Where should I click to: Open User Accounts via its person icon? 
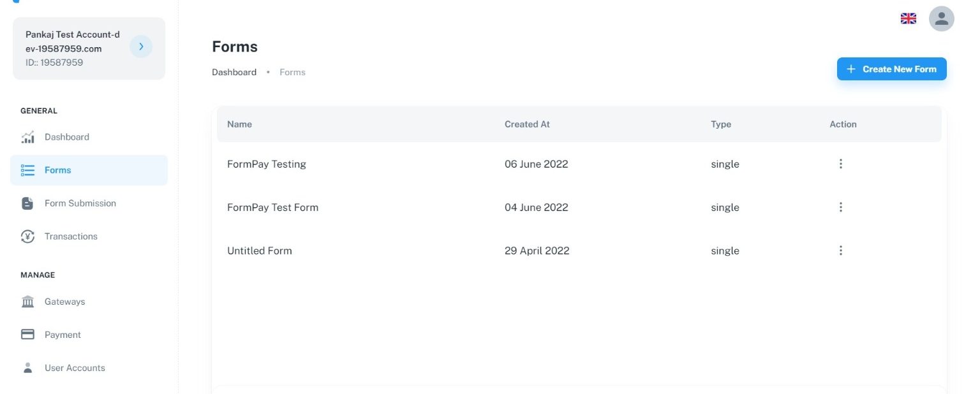coord(28,367)
